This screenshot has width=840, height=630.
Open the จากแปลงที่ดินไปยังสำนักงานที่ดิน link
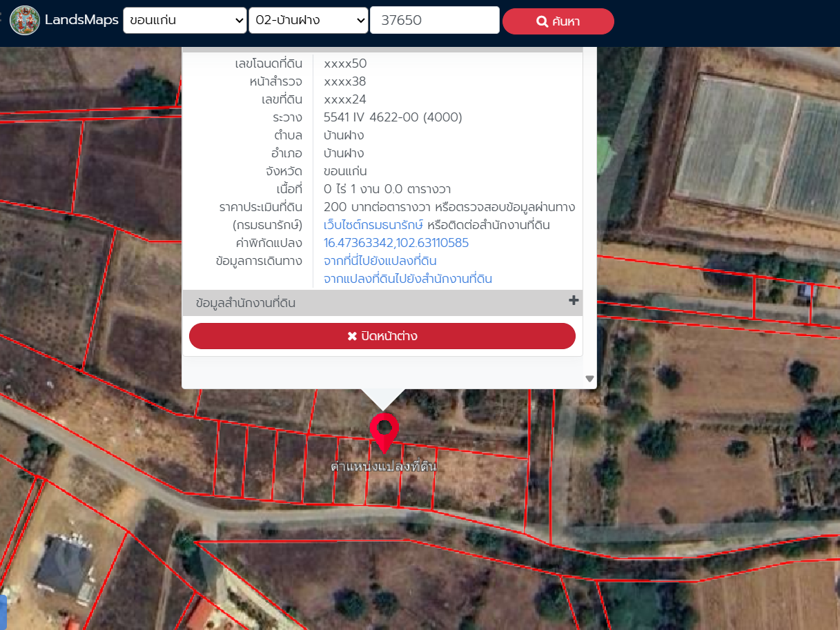coord(408,279)
